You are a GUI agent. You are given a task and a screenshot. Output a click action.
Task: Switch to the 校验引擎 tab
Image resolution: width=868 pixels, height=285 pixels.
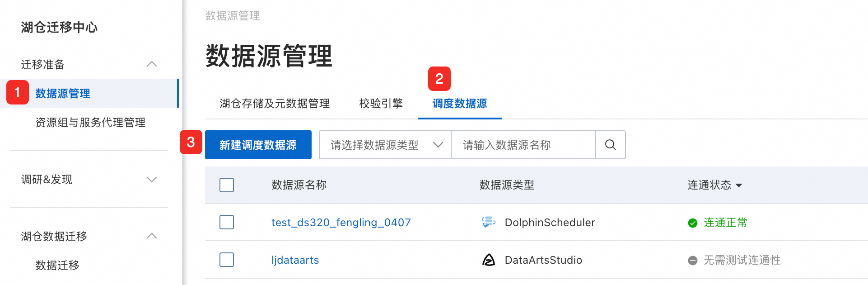(x=381, y=104)
